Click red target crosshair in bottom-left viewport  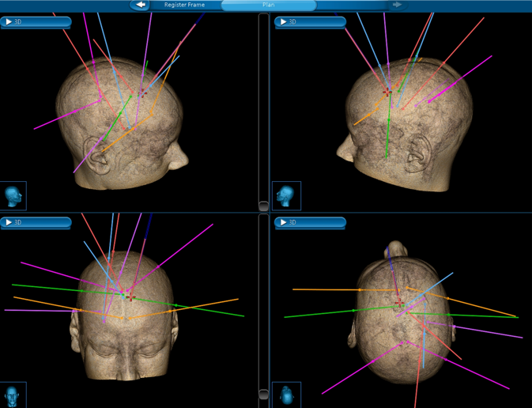[130, 297]
